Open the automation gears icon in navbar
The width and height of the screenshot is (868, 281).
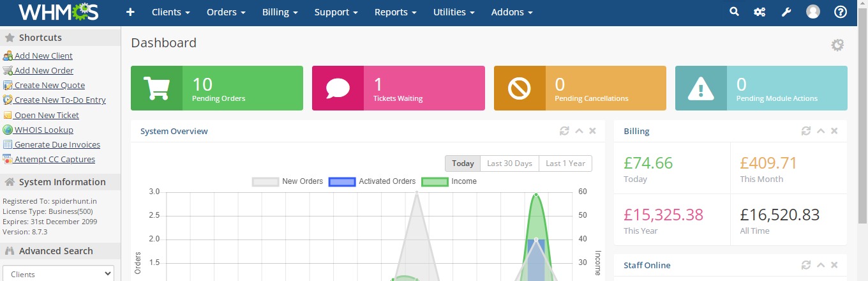(x=759, y=12)
